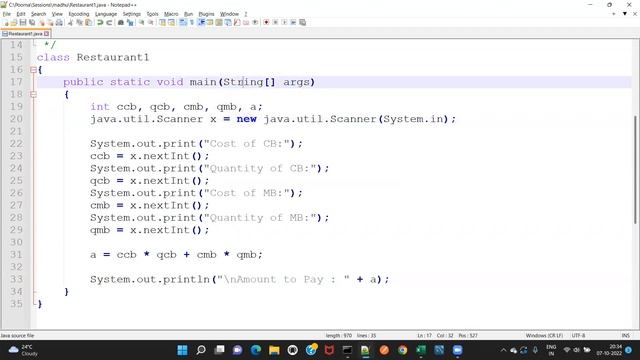Click on 'class Restaurant1' text
The image size is (640, 360).
(93, 57)
